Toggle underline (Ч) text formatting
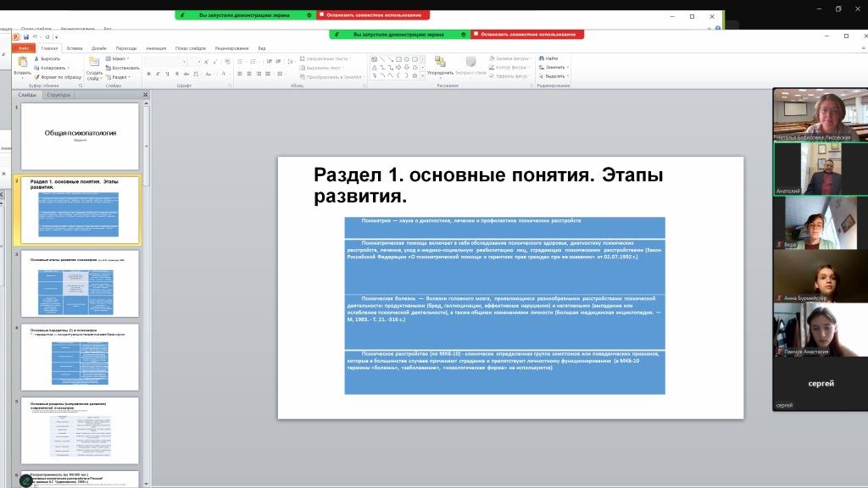The height and width of the screenshot is (488, 868). (x=164, y=74)
